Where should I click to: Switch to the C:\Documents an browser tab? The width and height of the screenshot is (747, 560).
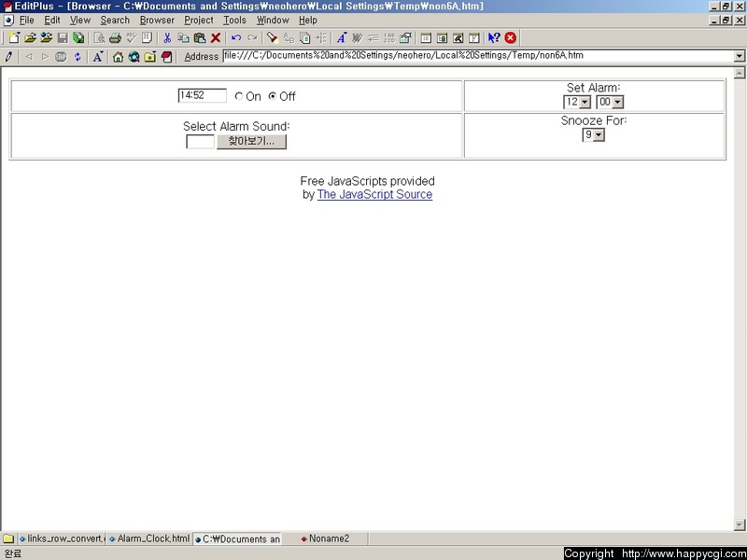click(237, 539)
